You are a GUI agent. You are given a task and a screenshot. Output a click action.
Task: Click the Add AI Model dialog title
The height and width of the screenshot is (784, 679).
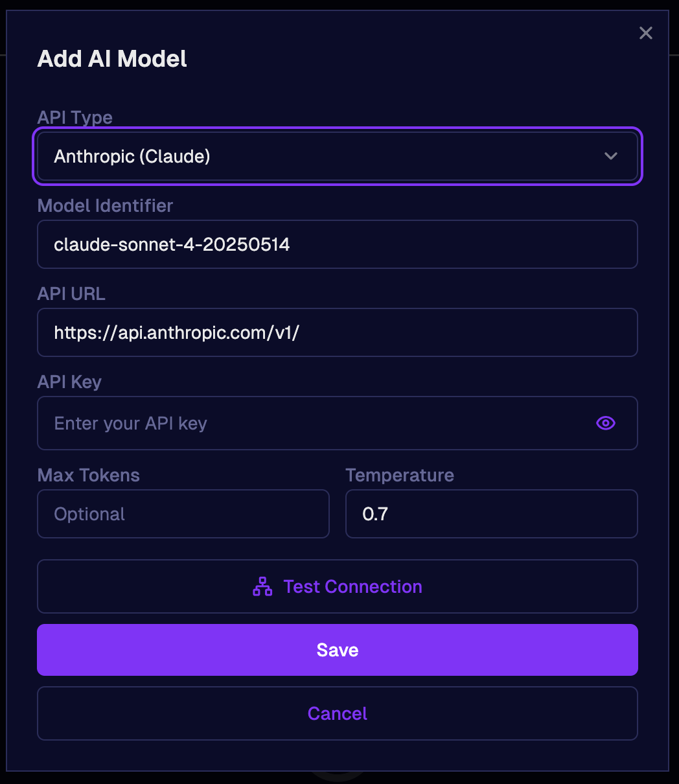click(x=111, y=58)
